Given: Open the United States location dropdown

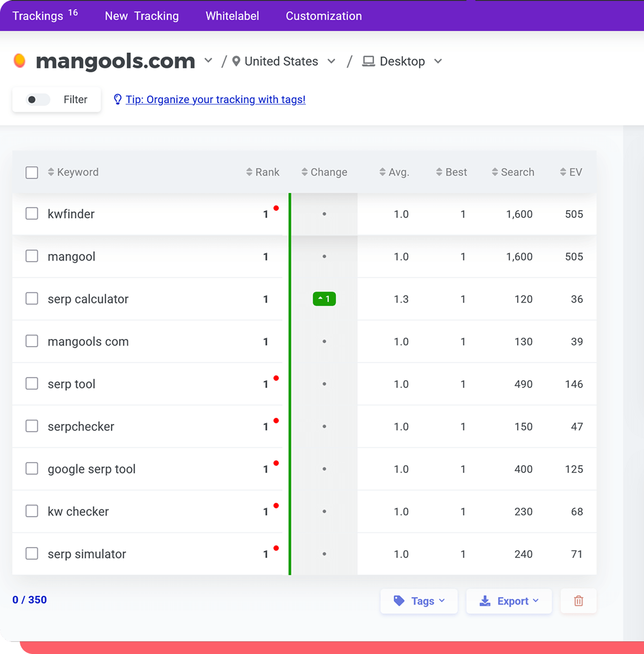Looking at the screenshot, I should point(331,61).
